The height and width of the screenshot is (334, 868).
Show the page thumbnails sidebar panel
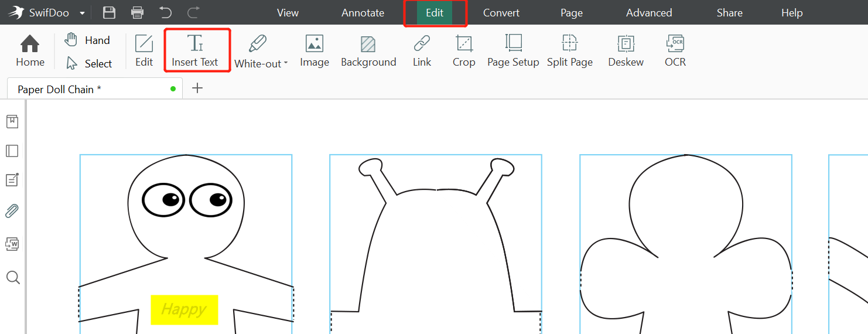(x=12, y=151)
